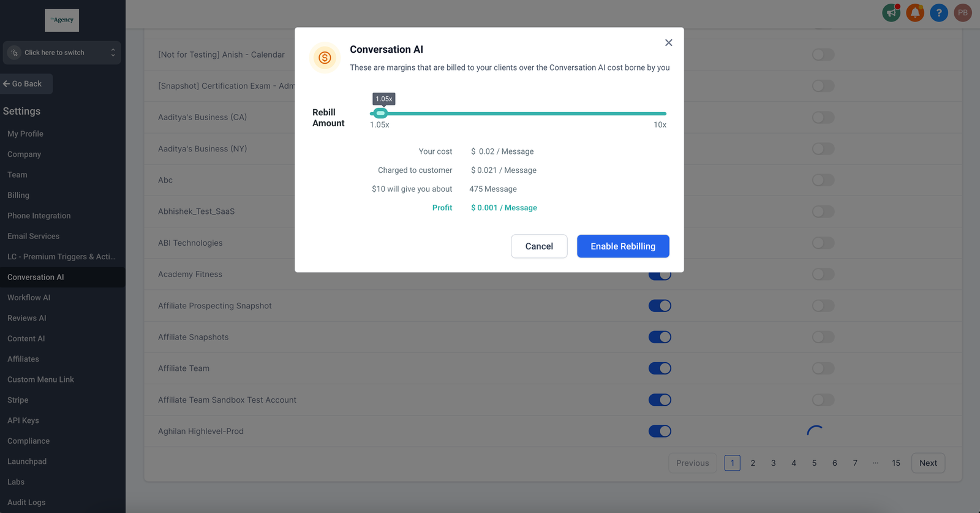Image resolution: width=980 pixels, height=513 pixels.
Task: Toggle the Affiliate Team blue switch
Action: [660, 368]
